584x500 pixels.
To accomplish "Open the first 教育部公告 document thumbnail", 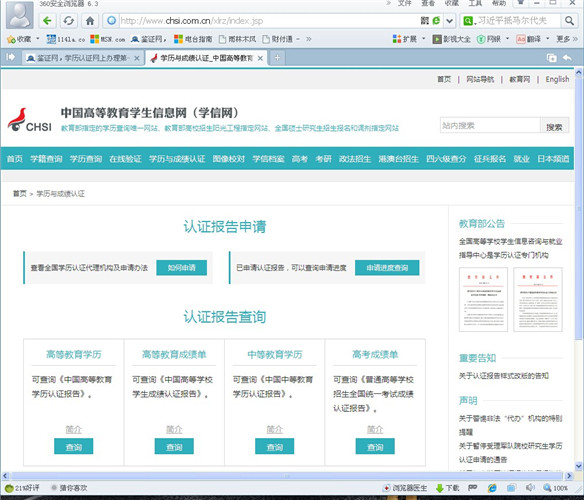I will [x=483, y=299].
